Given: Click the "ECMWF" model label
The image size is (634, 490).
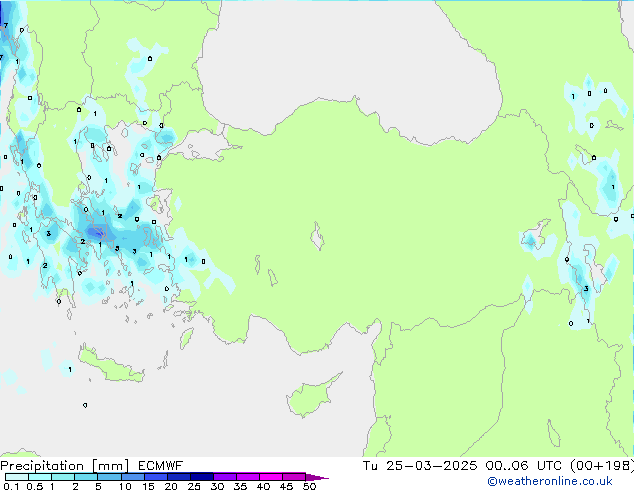Looking at the screenshot, I should 161,466.
